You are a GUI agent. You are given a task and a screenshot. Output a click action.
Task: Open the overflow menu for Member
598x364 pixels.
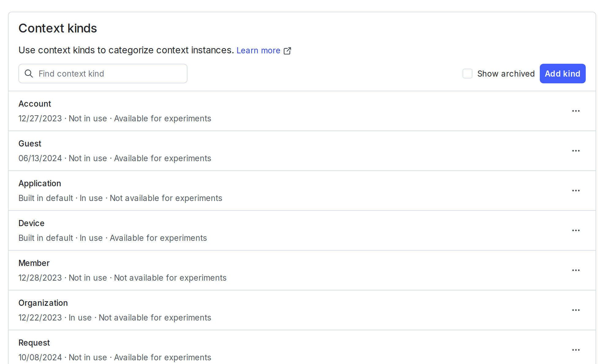tap(576, 270)
